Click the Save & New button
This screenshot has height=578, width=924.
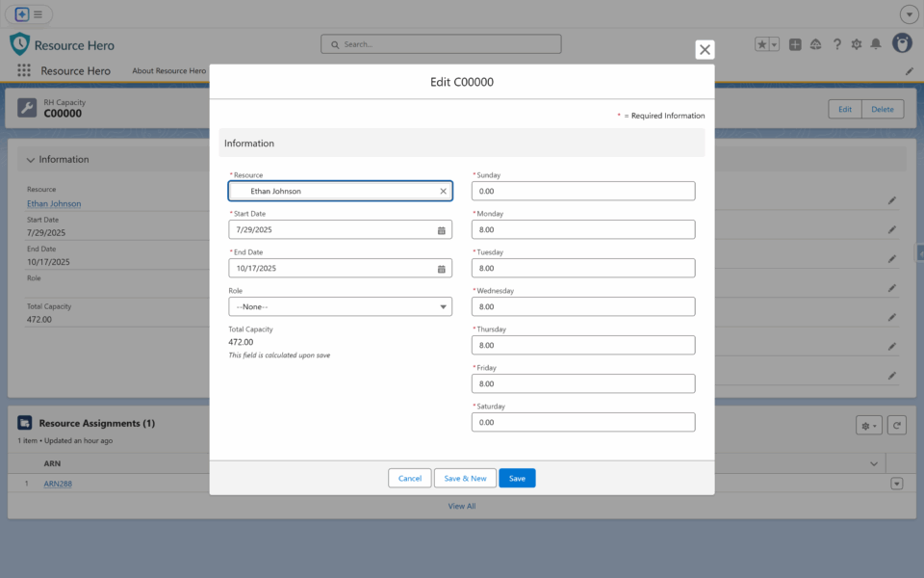[465, 479]
